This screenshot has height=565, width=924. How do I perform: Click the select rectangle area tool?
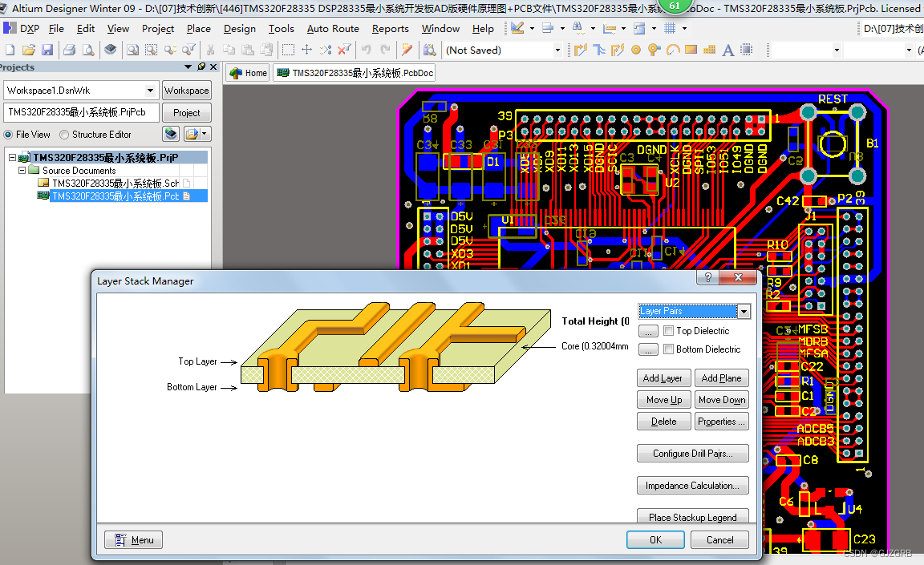coord(288,50)
